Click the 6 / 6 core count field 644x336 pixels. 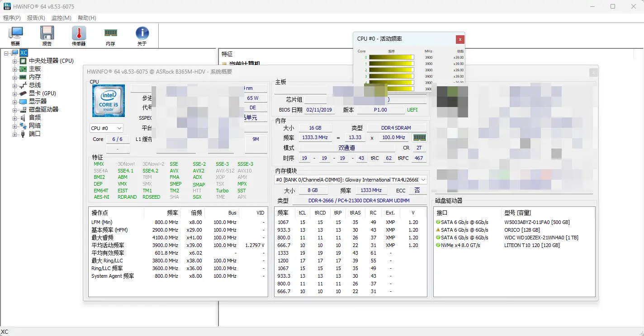pos(117,139)
